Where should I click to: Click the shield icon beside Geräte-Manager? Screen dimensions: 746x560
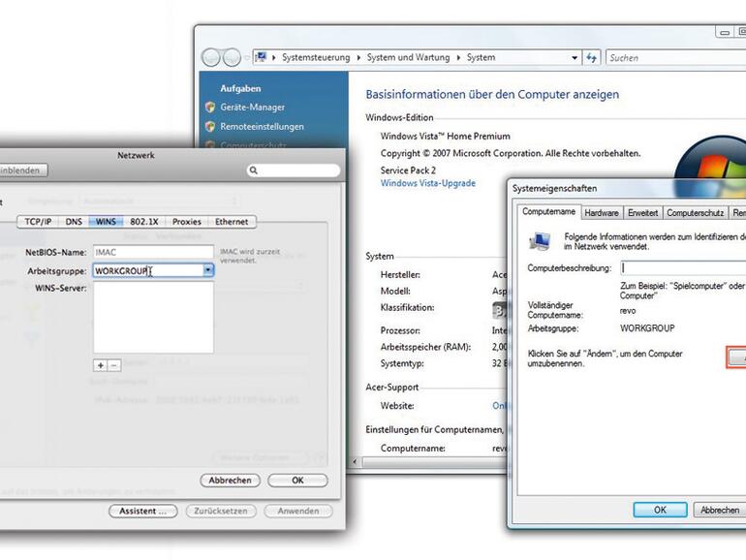point(210,107)
